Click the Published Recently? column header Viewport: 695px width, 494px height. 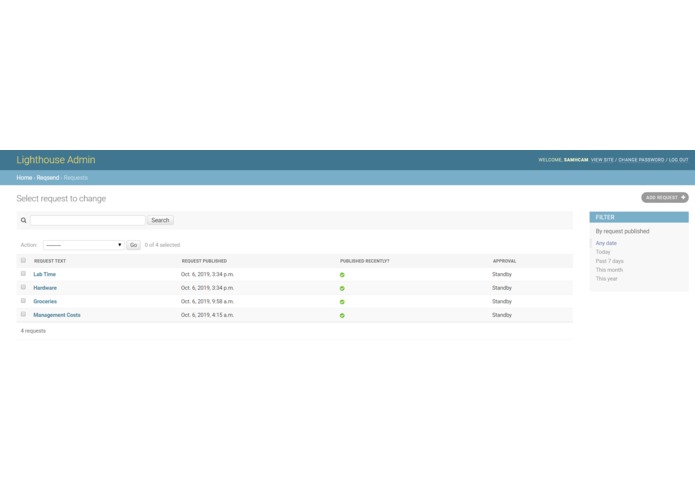[364, 261]
